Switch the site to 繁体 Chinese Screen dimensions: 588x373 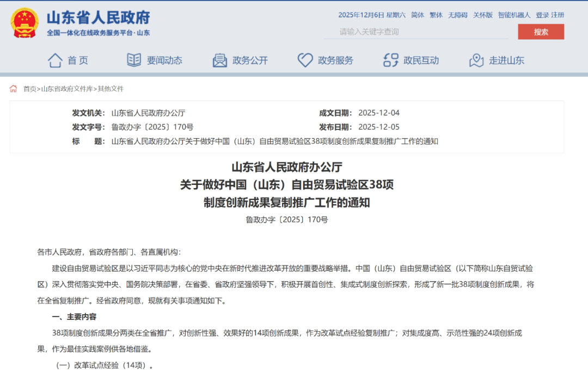436,15
